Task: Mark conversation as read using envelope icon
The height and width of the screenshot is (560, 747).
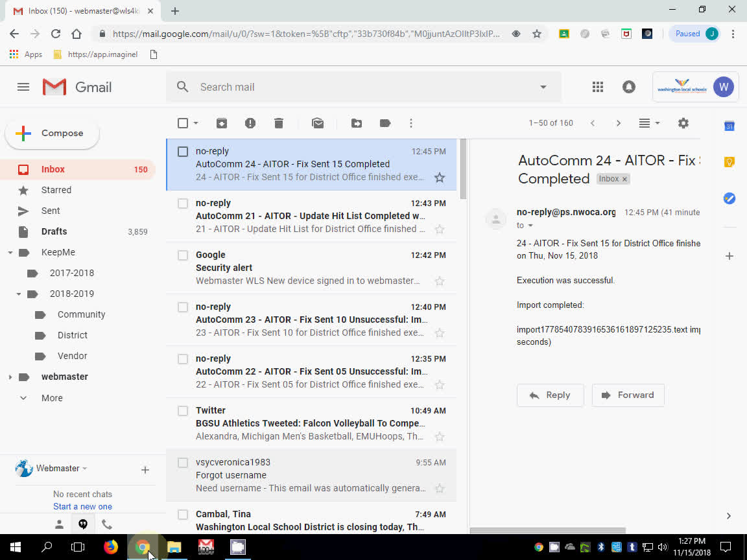Action: (x=318, y=122)
